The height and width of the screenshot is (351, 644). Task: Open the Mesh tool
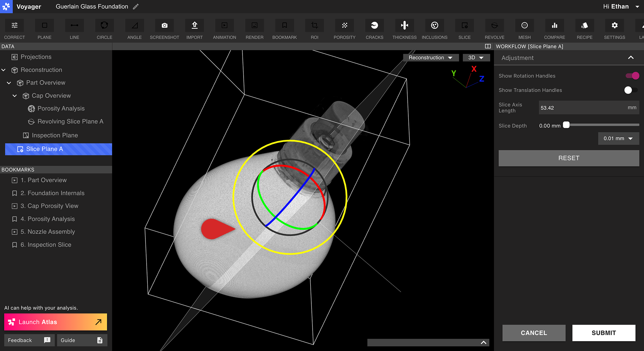point(525,30)
